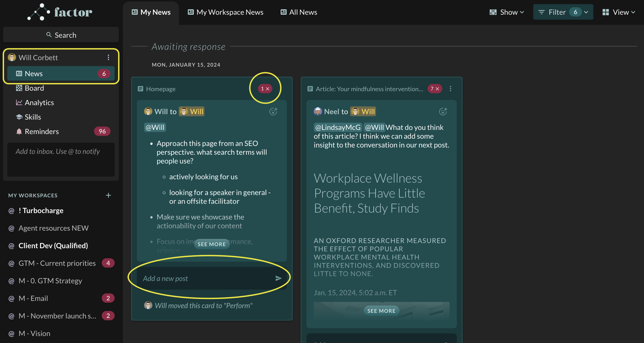Dismiss the Article card's 7 notification badge
644x343 pixels.
click(435, 89)
